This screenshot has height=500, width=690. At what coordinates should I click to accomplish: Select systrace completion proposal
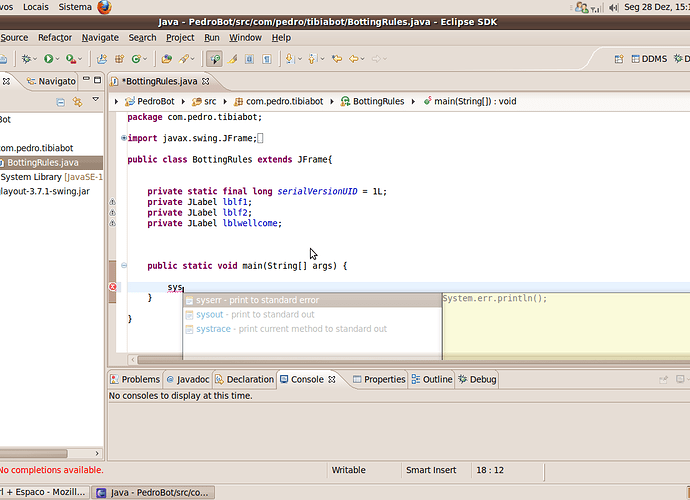(x=312, y=329)
